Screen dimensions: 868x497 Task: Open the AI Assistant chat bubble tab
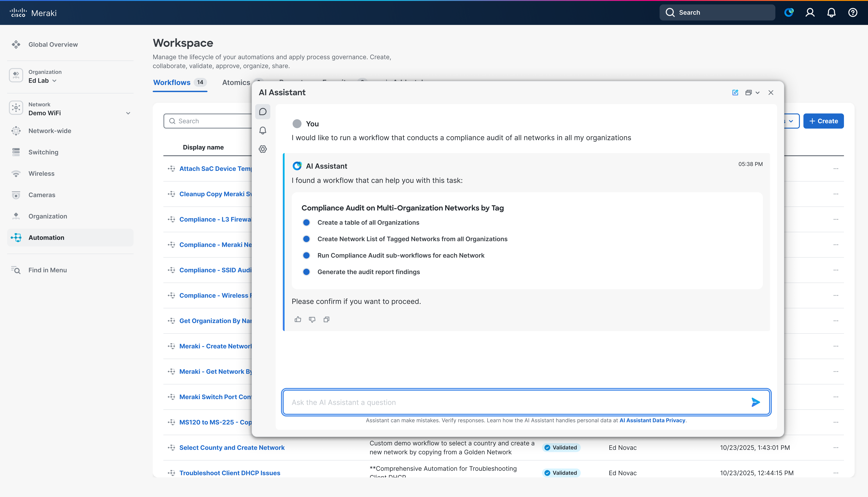pyautogui.click(x=263, y=112)
